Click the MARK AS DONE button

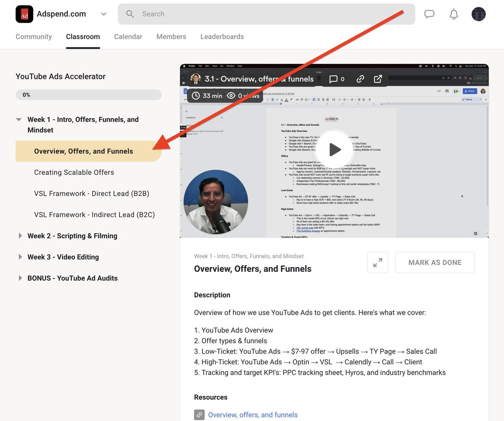pos(435,263)
